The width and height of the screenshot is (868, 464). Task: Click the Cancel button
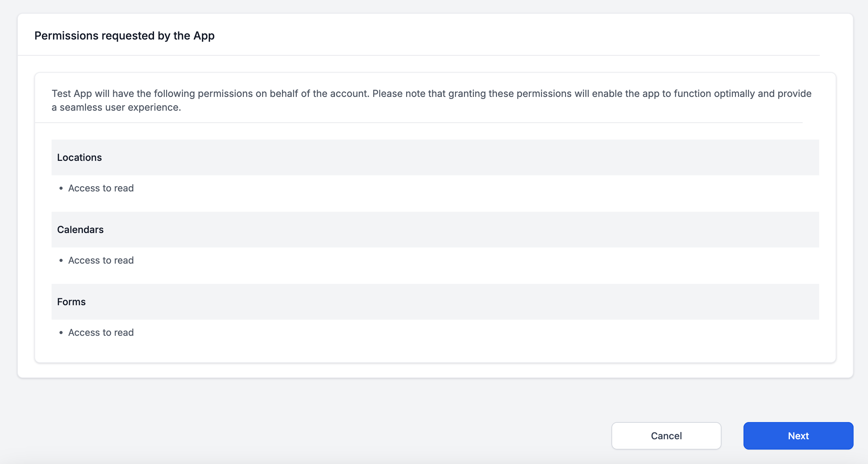click(666, 435)
